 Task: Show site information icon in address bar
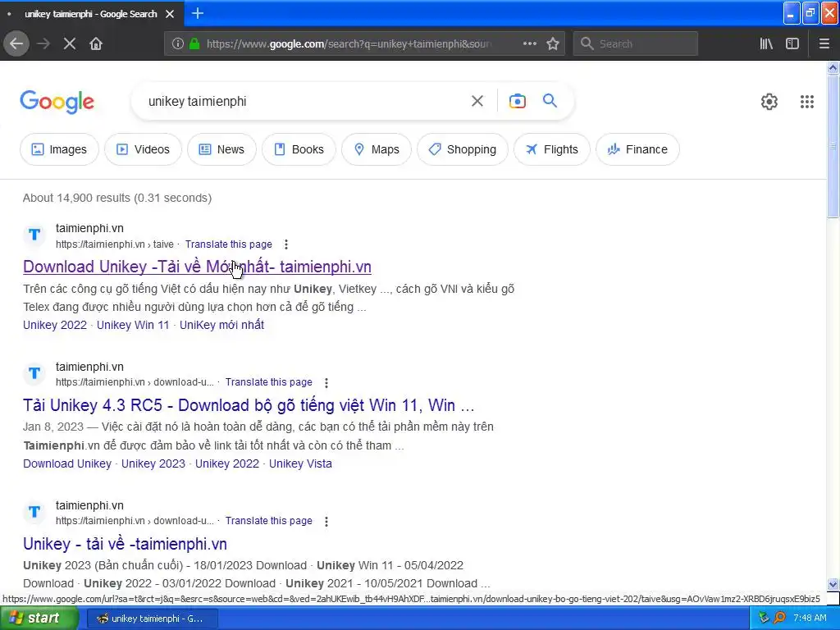coord(177,43)
